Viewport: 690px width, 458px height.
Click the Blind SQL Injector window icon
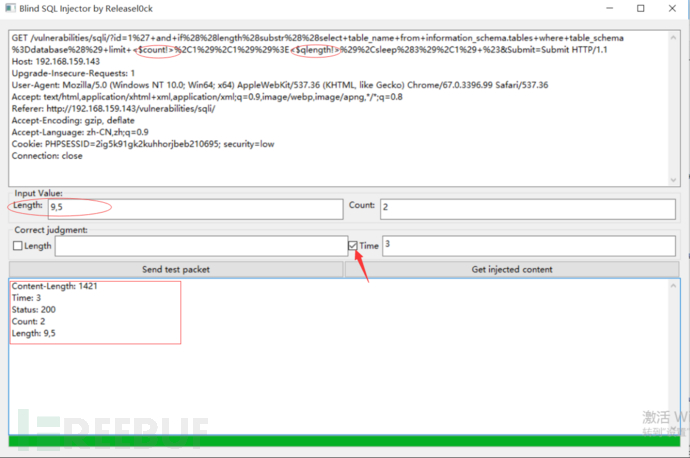[10, 8]
